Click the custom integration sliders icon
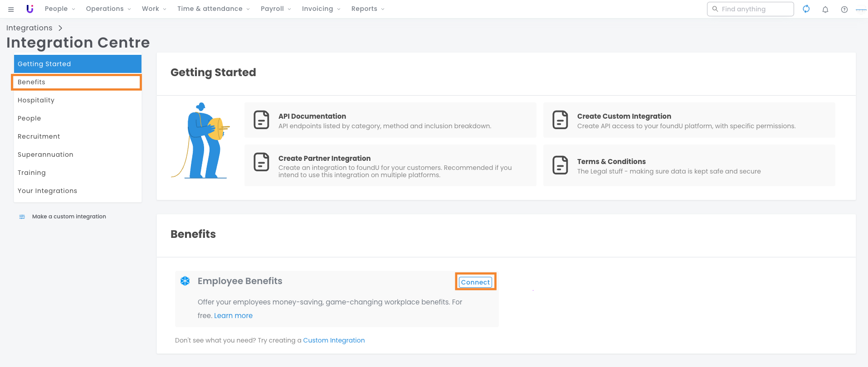This screenshot has width=868, height=367. (22, 217)
